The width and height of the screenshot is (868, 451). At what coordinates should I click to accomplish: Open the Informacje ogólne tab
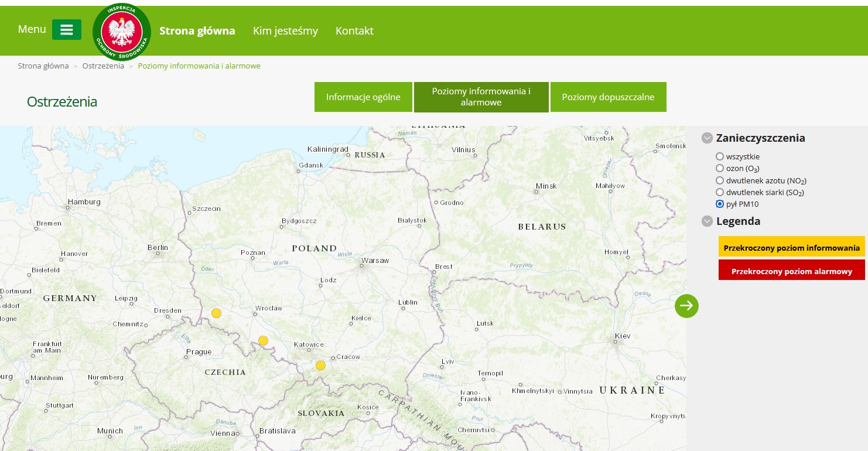tap(363, 97)
